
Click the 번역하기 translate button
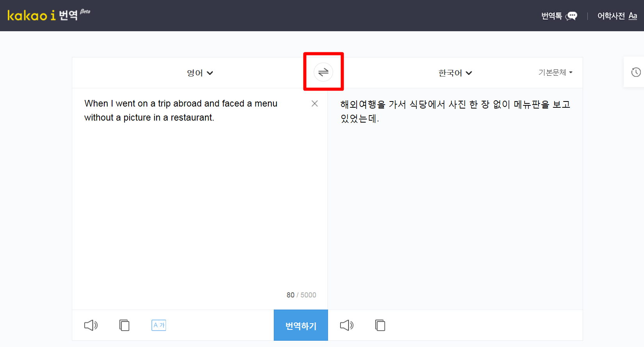point(301,325)
